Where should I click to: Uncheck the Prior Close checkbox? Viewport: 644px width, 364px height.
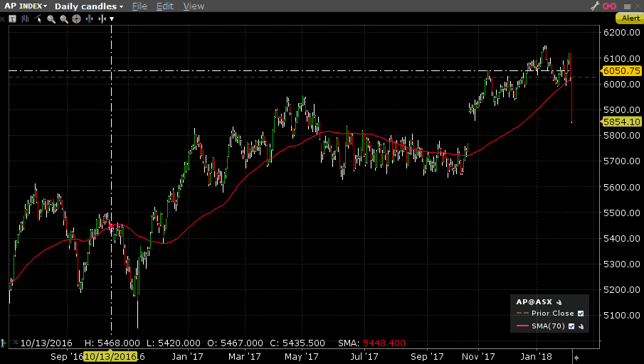coord(581,314)
